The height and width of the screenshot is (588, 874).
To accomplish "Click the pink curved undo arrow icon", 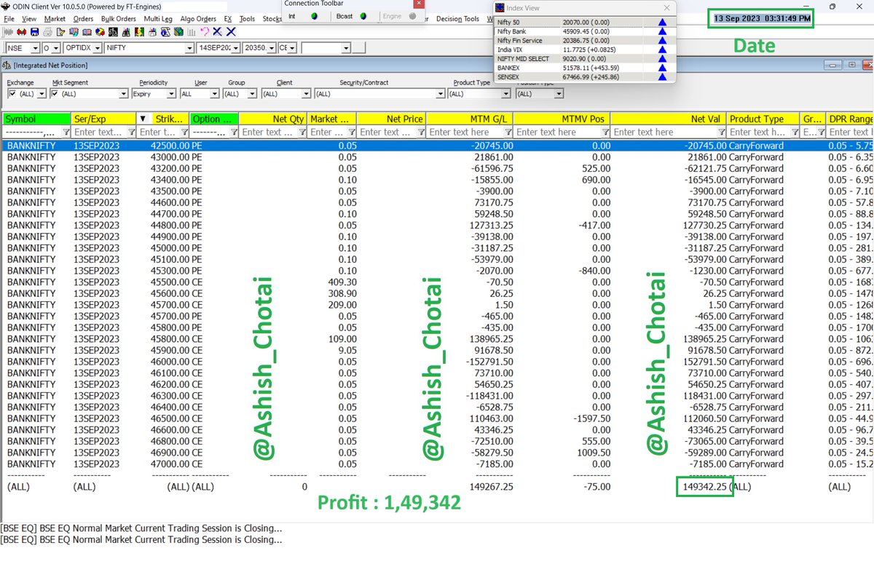I will [x=205, y=32].
